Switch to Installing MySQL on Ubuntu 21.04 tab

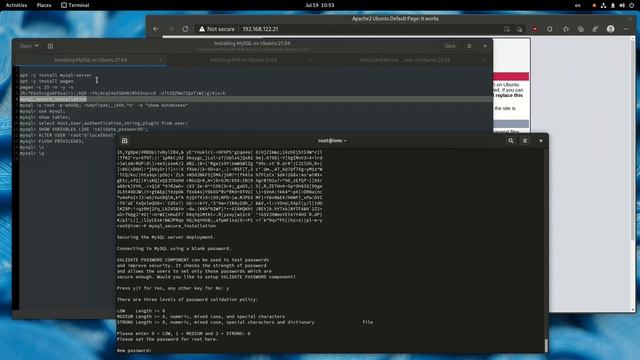click(x=90, y=60)
